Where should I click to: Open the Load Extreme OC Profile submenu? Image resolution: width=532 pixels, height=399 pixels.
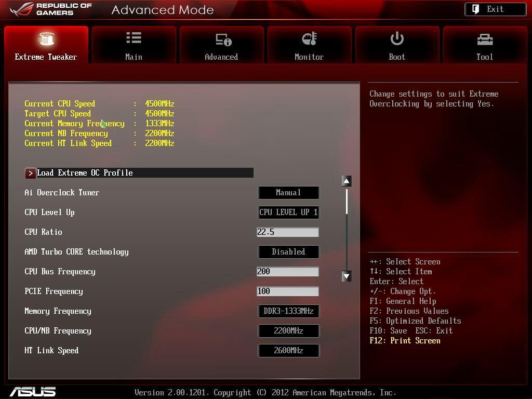point(139,172)
